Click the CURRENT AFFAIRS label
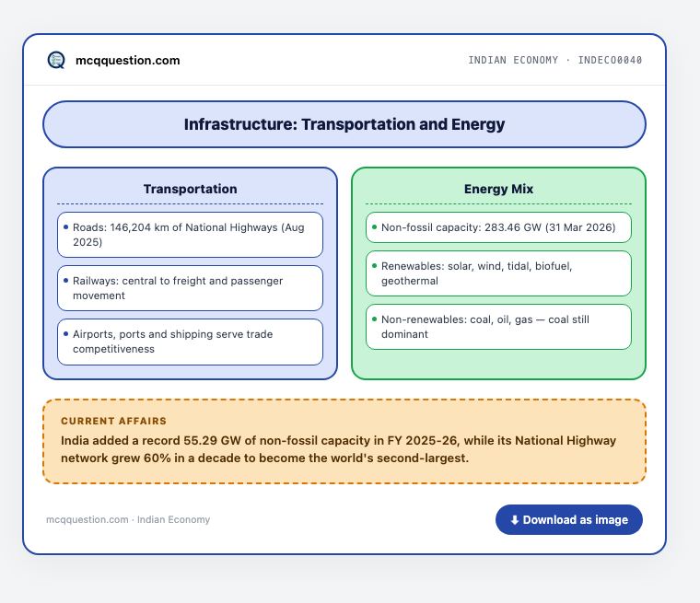The image size is (700, 603). [114, 421]
